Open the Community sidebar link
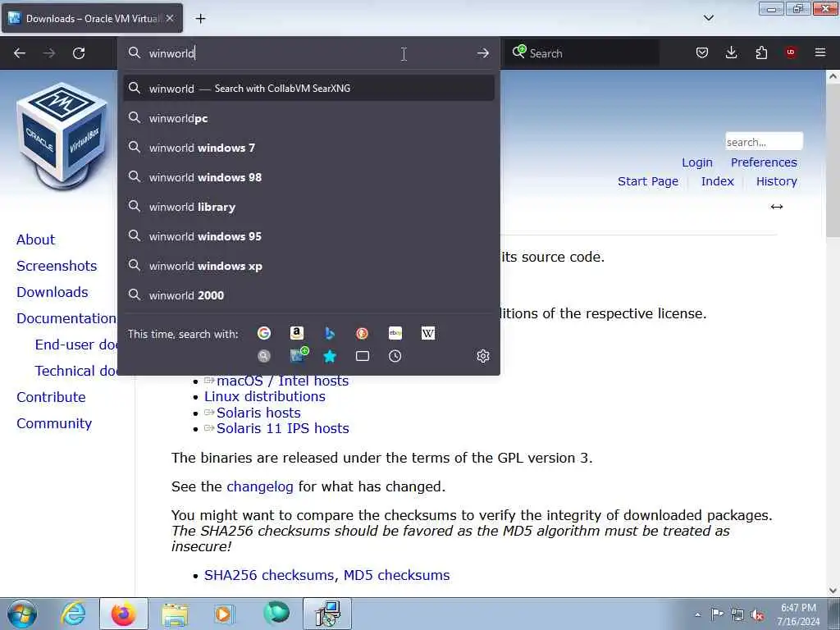Viewport: 840px width, 630px height. pyautogui.click(x=54, y=423)
